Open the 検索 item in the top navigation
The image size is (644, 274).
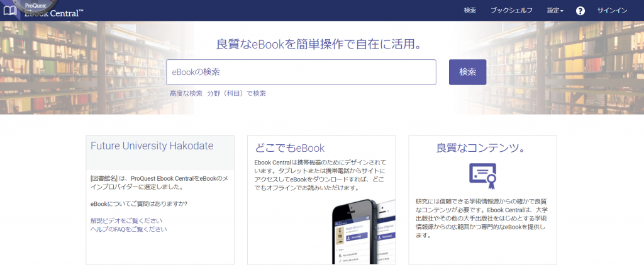[470, 11]
